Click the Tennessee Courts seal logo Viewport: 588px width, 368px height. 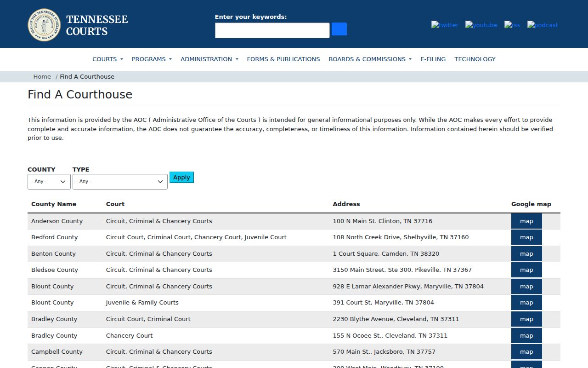[44, 25]
